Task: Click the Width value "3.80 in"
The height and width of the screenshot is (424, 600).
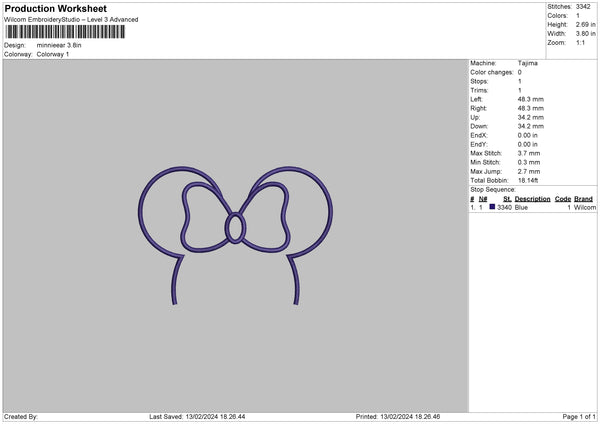Action: (585, 34)
